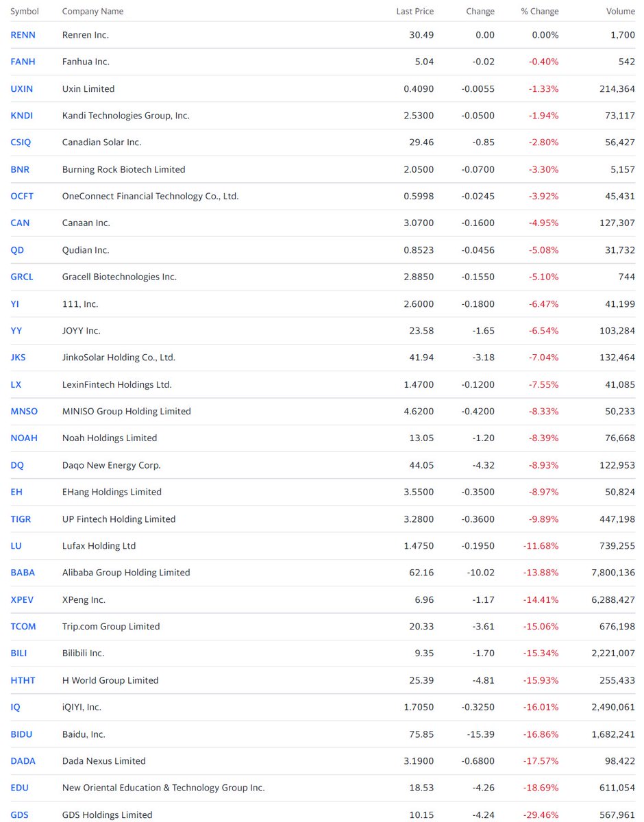Select the company name Gracell Biotechnologies Inc.
This screenshot has height=822, width=644.
pyautogui.click(x=119, y=277)
